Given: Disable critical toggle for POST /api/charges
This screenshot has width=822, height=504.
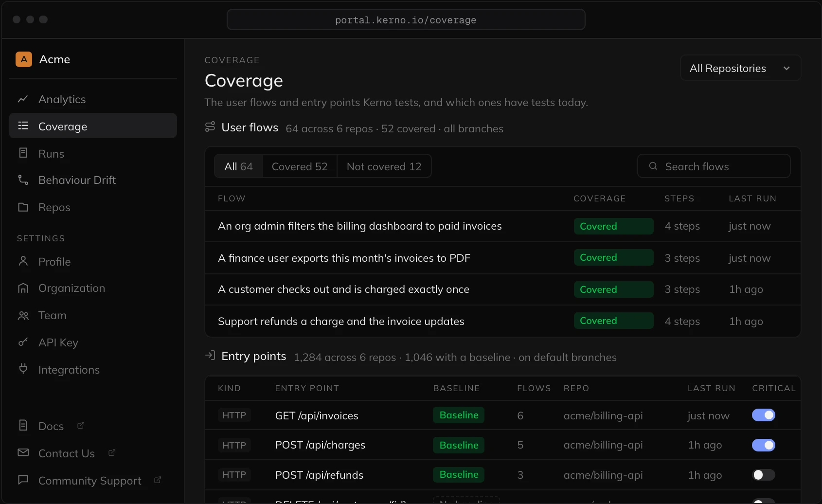Looking at the screenshot, I should [x=764, y=445].
